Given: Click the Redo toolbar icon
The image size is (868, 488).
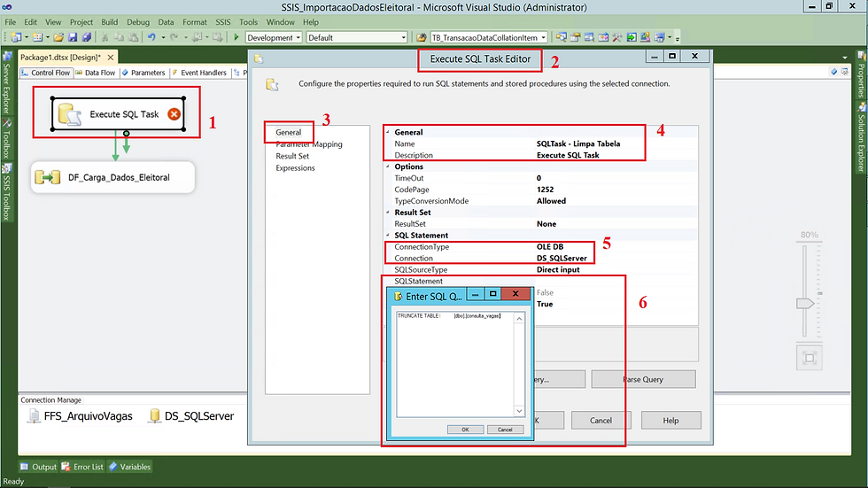Looking at the screenshot, I should click(x=174, y=37).
